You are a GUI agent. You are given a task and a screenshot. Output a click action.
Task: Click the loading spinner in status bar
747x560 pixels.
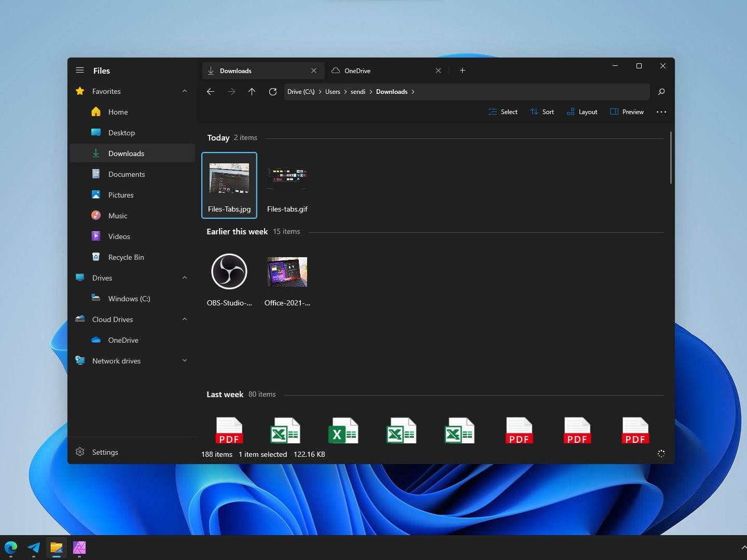tap(661, 454)
